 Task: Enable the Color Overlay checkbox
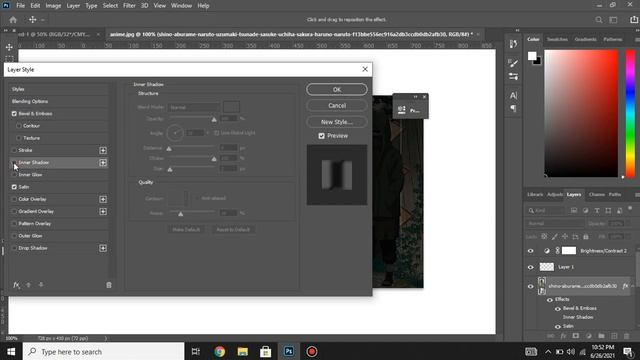[14, 199]
